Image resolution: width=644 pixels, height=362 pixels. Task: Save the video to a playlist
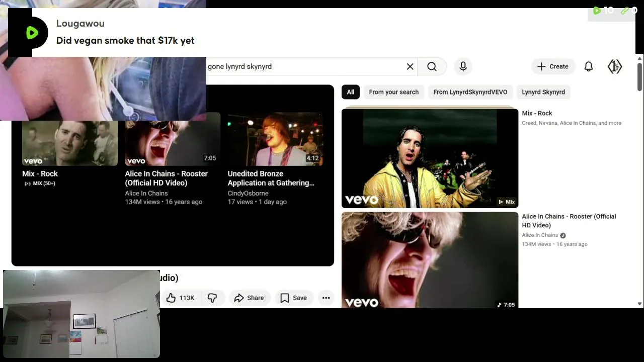[x=294, y=298]
